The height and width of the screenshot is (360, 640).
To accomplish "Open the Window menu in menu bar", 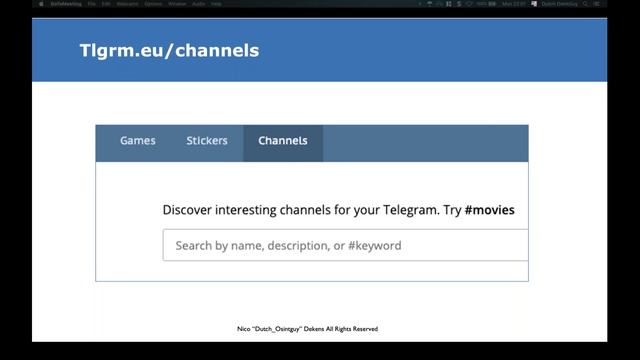I will 177,4.
